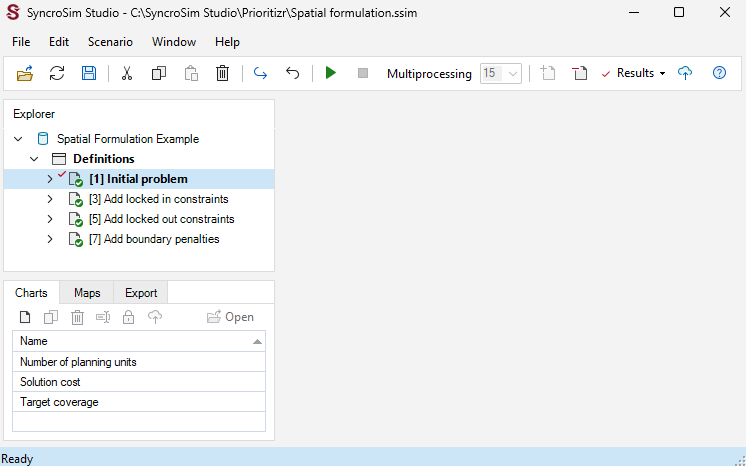
Task: Open the Scenario menu
Action: pos(110,42)
